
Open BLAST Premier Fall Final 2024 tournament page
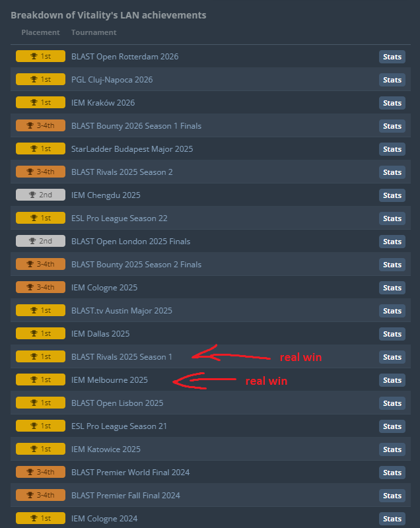click(x=125, y=496)
